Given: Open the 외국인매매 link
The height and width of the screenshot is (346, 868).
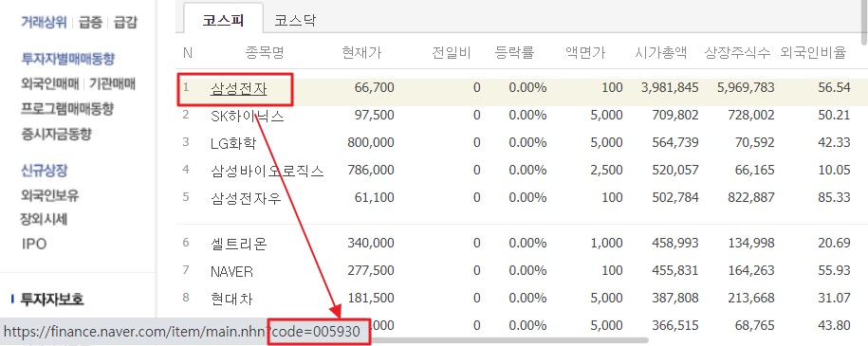Looking at the screenshot, I should [x=50, y=84].
